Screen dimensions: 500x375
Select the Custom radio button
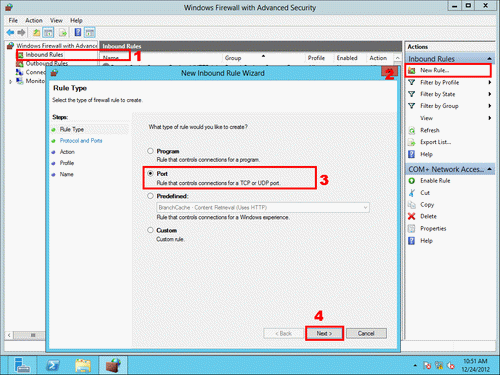tap(150, 230)
